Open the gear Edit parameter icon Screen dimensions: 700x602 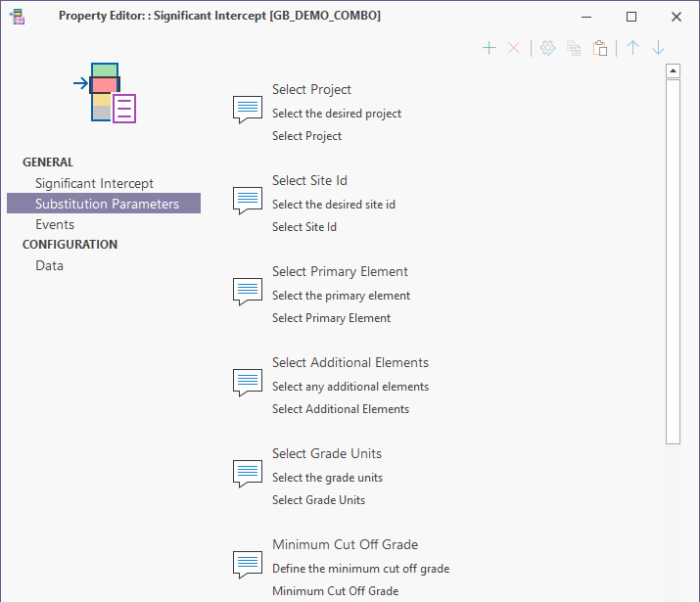click(548, 48)
